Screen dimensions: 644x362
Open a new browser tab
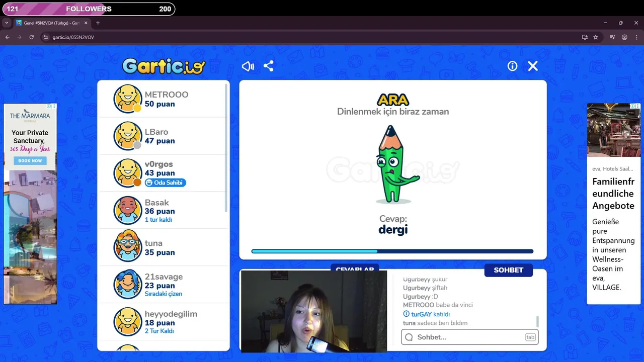(98, 23)
